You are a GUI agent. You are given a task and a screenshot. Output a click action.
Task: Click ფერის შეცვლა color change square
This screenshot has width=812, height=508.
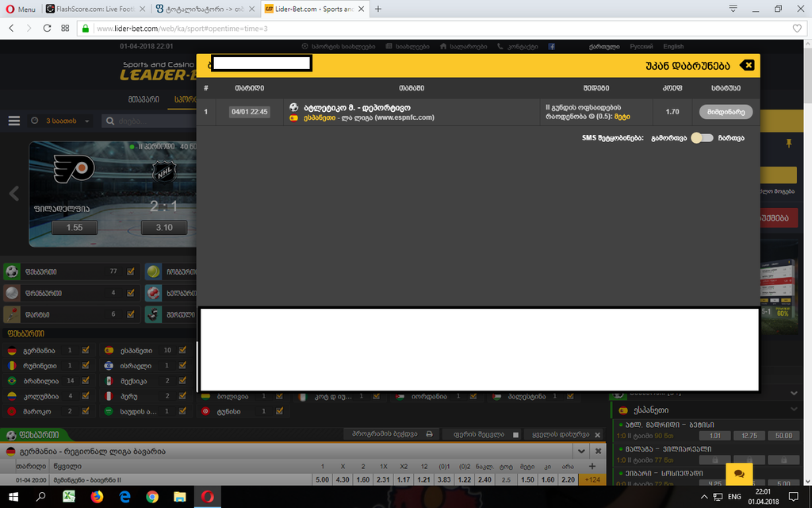pyautogui.click(x=515, y=435)
